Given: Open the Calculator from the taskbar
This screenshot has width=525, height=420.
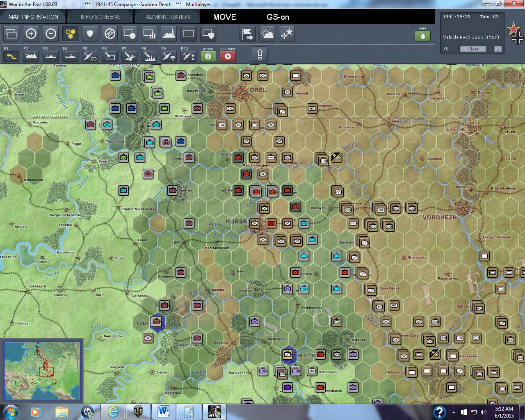Looking at the screenshot, I should pos(189,412).
